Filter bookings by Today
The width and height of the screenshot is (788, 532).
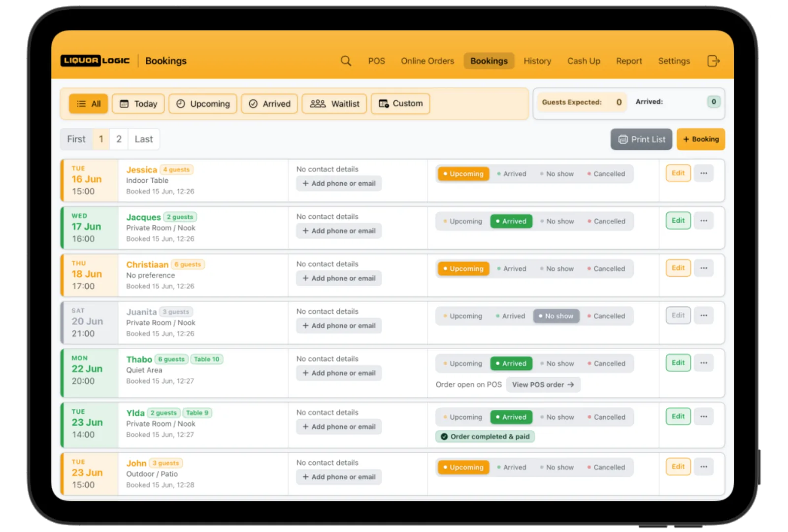click(138, 104)
